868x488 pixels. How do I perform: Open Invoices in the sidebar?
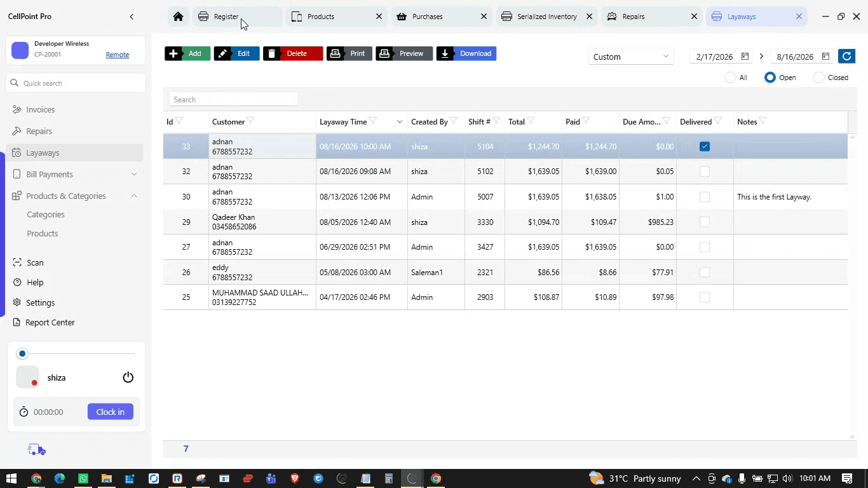coord(74,110)
